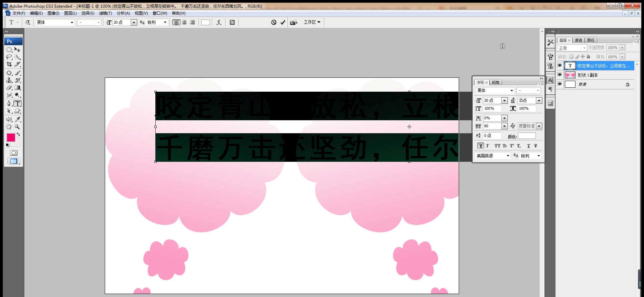Open leading dropdown in Character panel

539,100
